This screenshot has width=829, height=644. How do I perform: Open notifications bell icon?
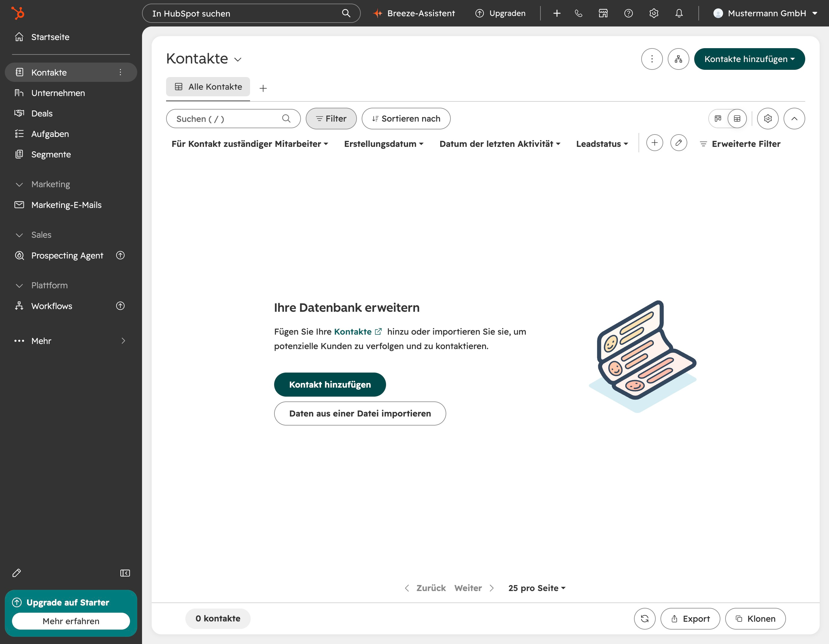[679, 13]
